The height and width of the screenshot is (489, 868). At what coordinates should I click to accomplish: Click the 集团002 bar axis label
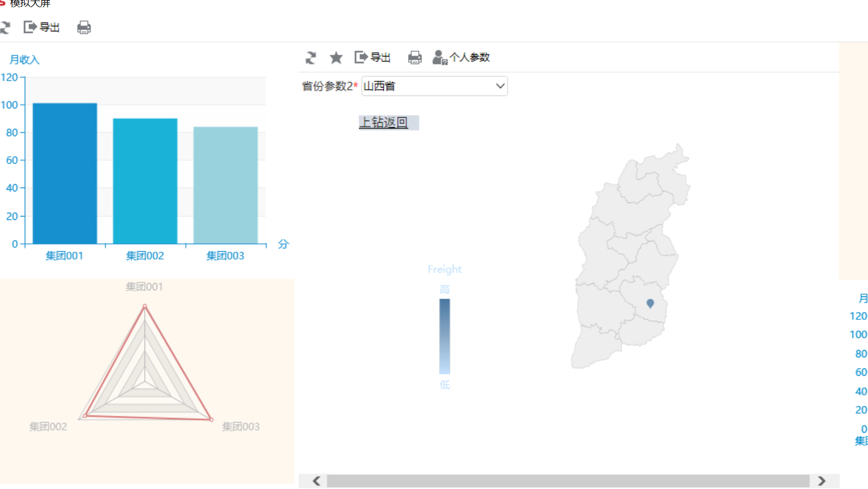click(145, 256)
